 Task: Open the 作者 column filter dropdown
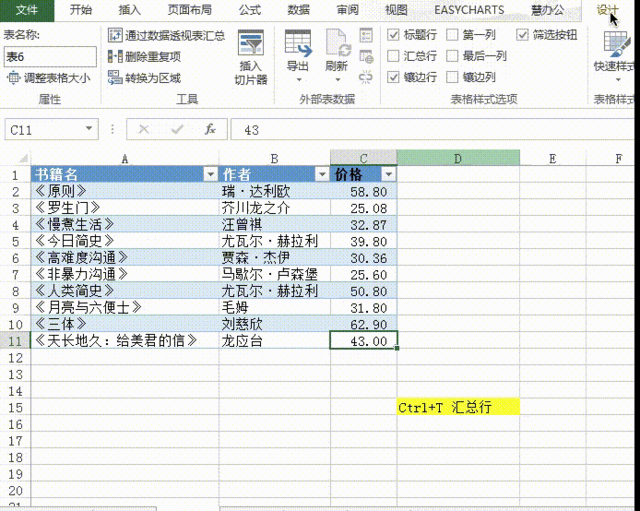tap(322, 175)
